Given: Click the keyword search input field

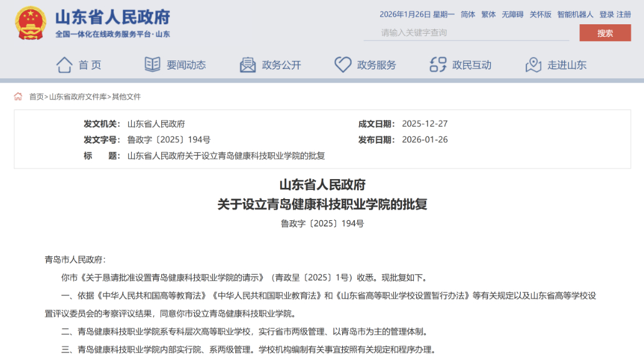Looking at the screenshot, I should 465,33.
